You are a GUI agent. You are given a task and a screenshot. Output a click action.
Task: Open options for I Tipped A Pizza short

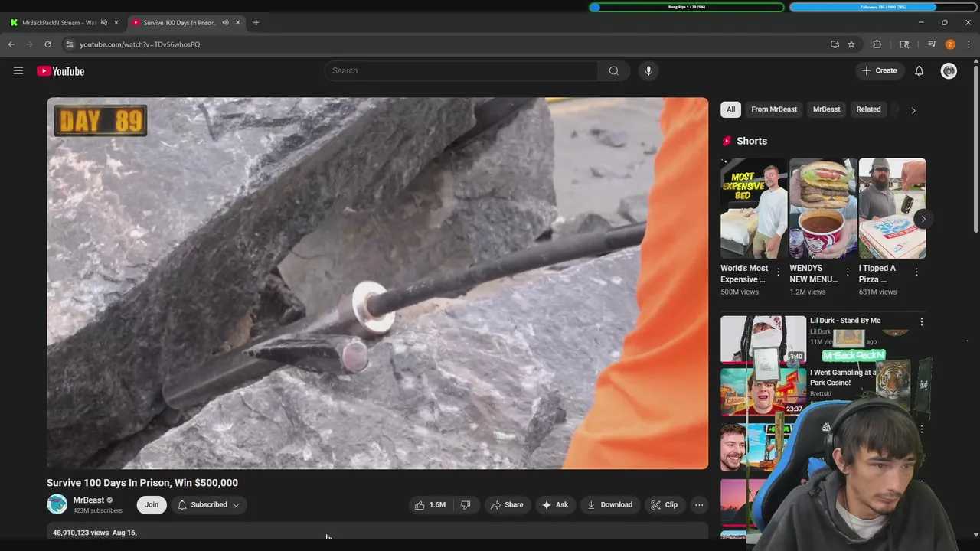tap(916, 272)
